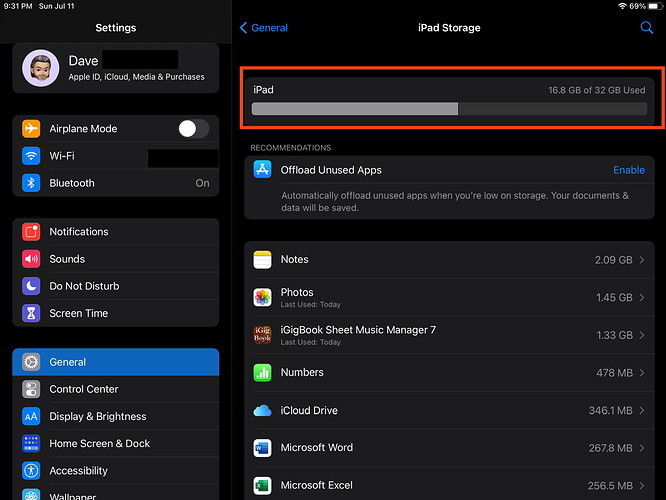Tap the Notes app icon
Screen dimensions: 666x500
point(262,260)
